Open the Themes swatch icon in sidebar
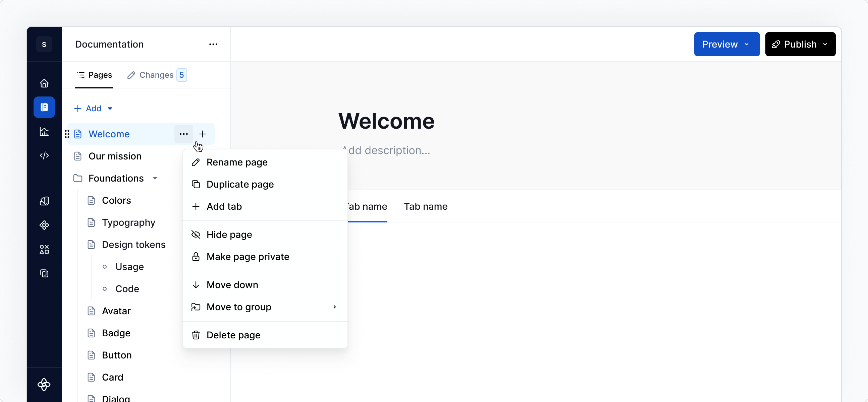The image size is (868, 402). (x=44, y=201)
